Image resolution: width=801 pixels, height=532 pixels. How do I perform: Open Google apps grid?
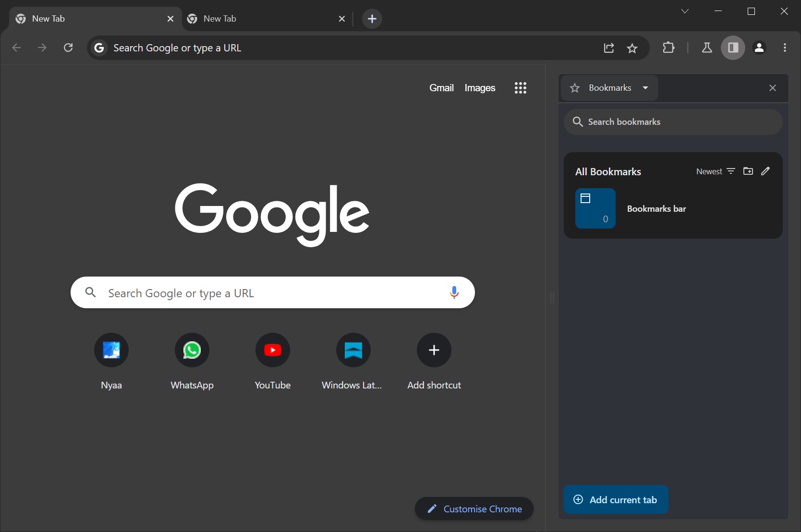click(x=521, y=88)
